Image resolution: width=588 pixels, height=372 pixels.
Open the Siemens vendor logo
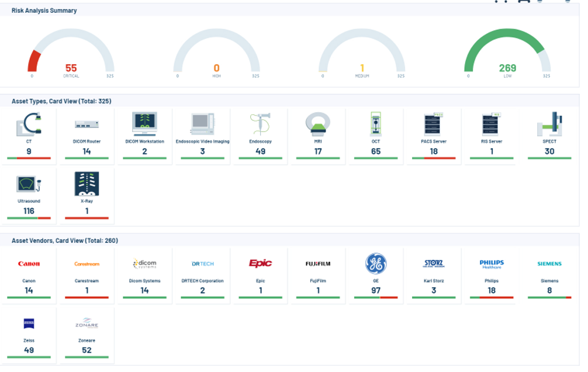(x=549, y=264)
